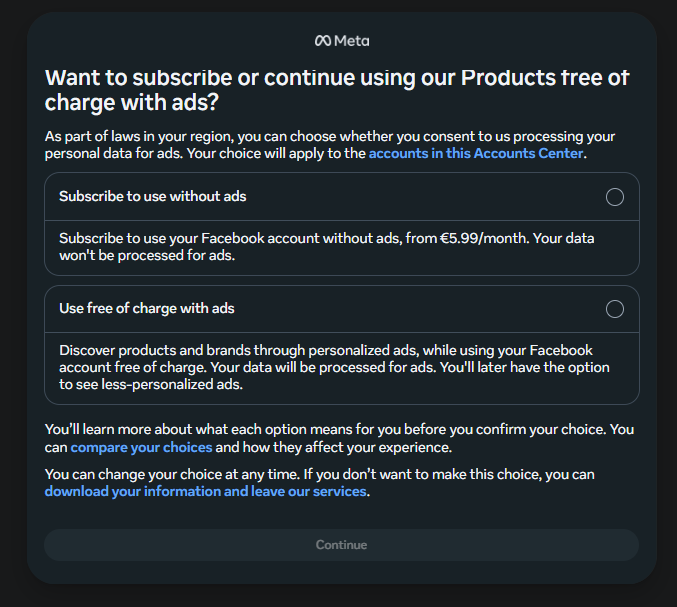Viewport: 677px width, 607px height.
Task: Click the Meta wordmark beside the logo
Action: (x=352, y=41)
